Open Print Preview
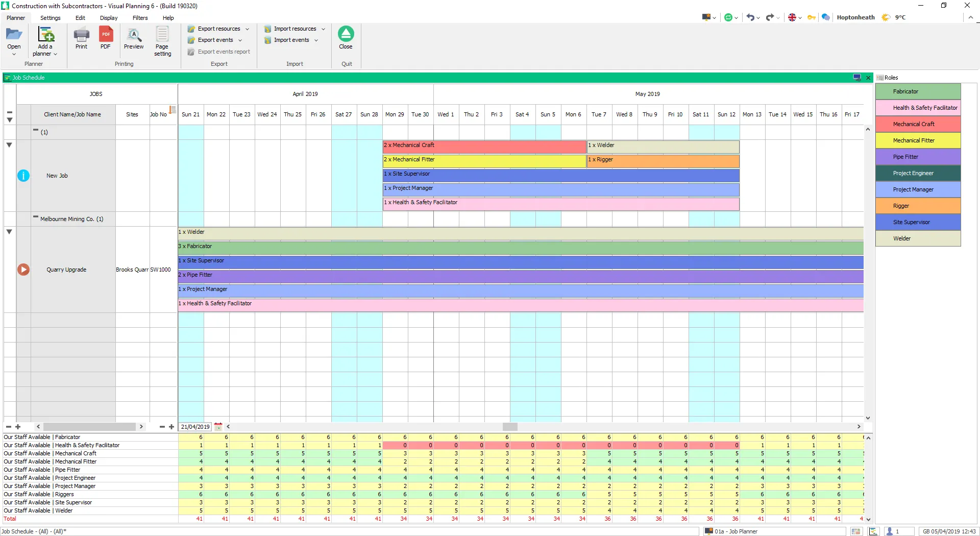The width and height of the screenshot is (980, 536). click(x=134, y=35)
